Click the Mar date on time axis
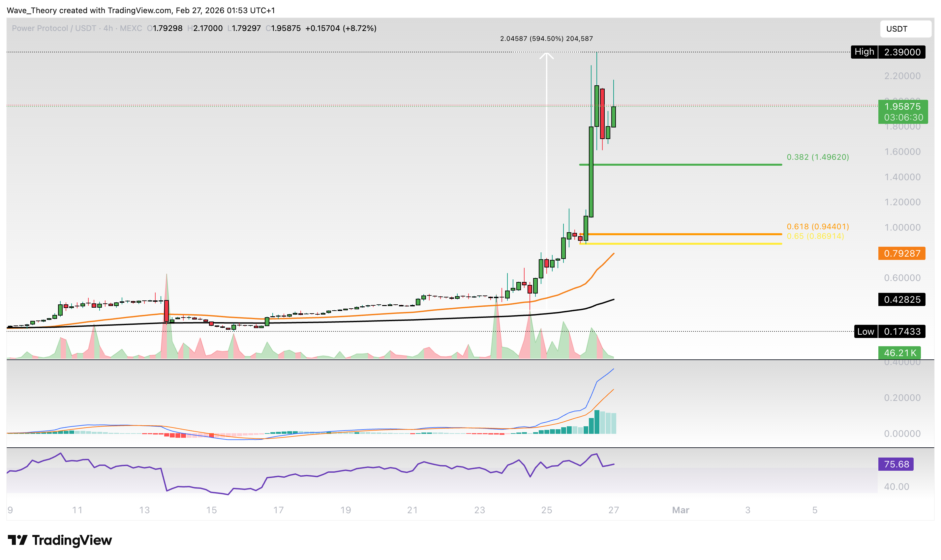This screenshot has height=560, width=941. 681,510
